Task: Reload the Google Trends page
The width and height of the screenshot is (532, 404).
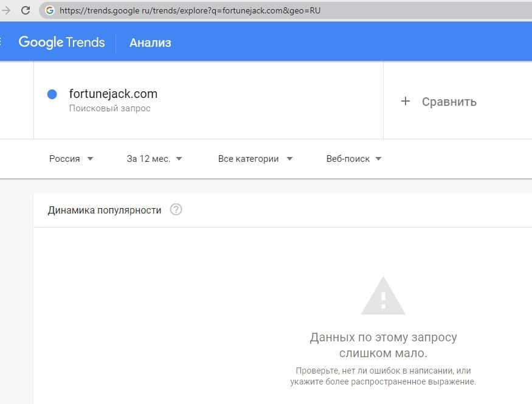Action: point(26,10)
